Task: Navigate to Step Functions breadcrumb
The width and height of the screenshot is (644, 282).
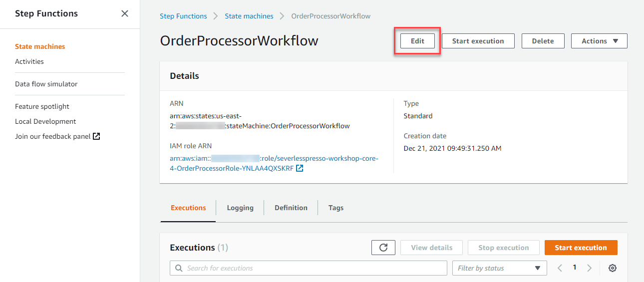Action: 183,16
